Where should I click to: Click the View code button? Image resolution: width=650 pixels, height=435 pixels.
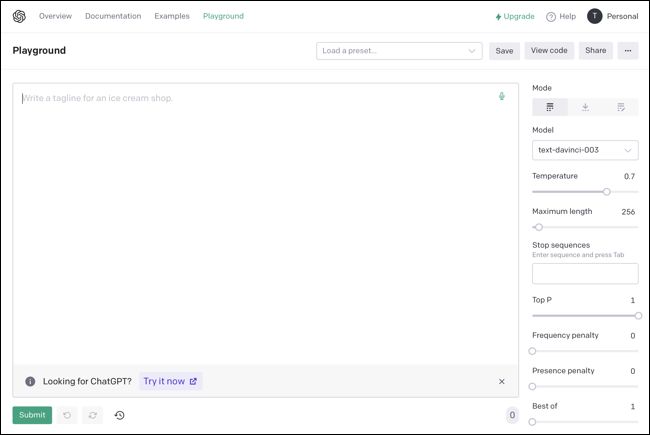549,50
